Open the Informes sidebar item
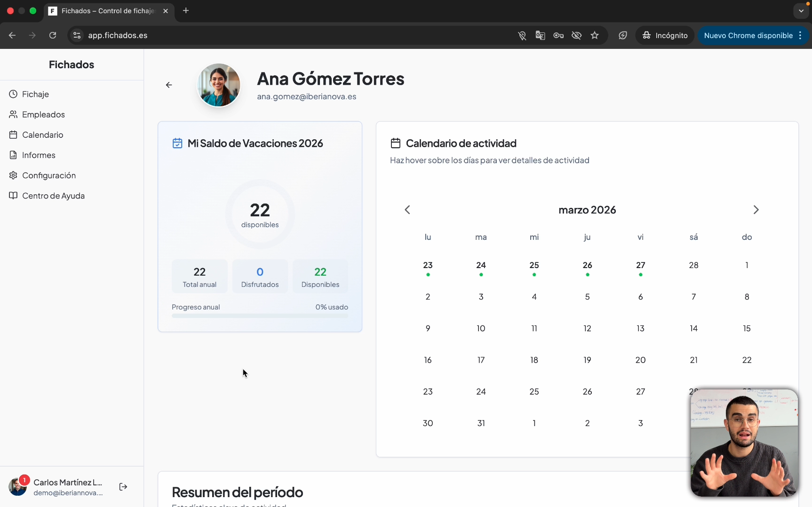 (39, 155)
